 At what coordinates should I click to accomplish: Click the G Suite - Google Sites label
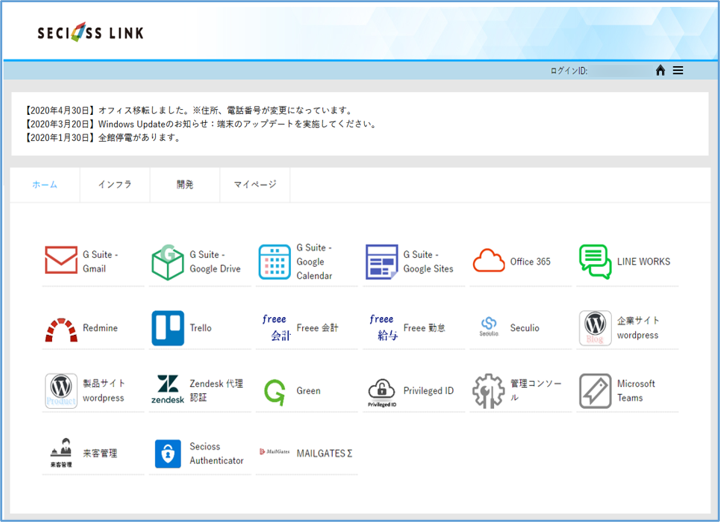click(428, 261)
